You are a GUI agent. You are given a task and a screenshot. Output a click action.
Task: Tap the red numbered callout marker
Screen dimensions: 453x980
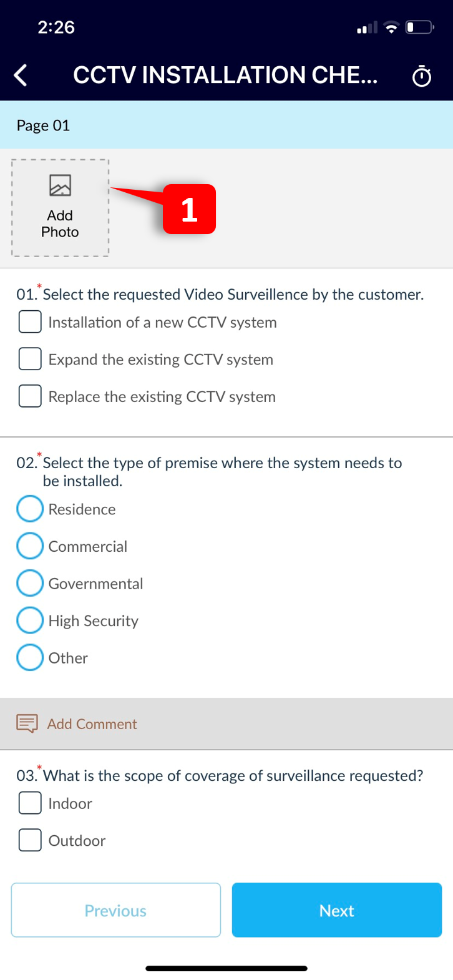coord(189,209)
